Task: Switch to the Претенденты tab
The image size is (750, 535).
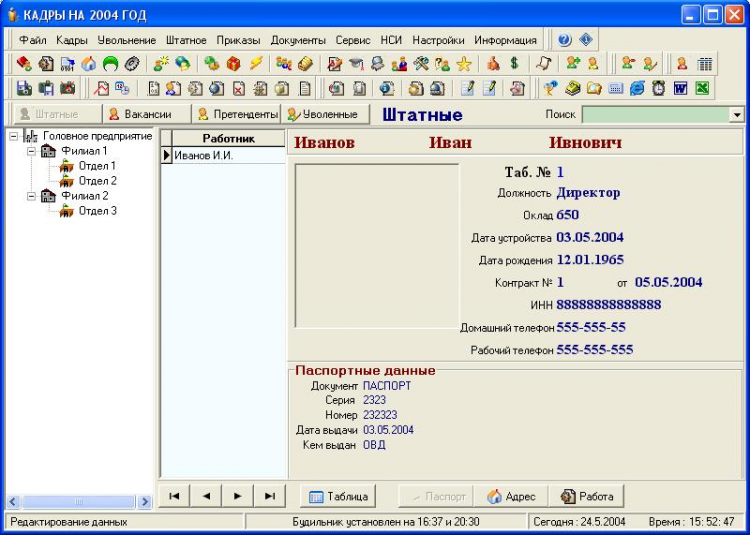Action: pyautogui.click(x=236, y=115)
